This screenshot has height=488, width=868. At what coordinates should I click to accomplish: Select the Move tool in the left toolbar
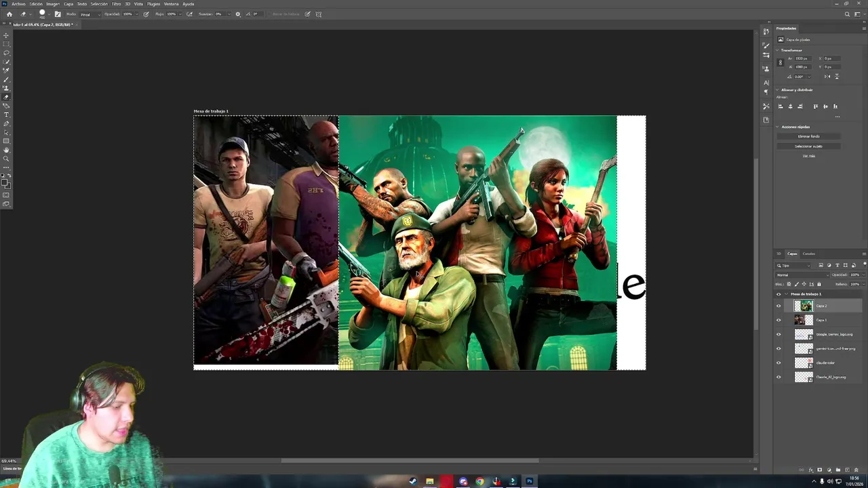point(6,35)
